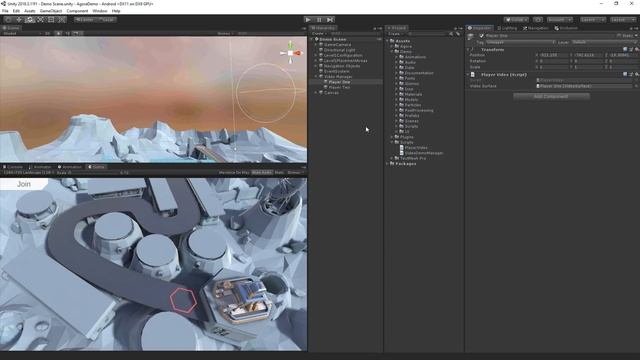640x360 pixels.
Task: Click the Player Video script preset icon
Action: point(631,74)
